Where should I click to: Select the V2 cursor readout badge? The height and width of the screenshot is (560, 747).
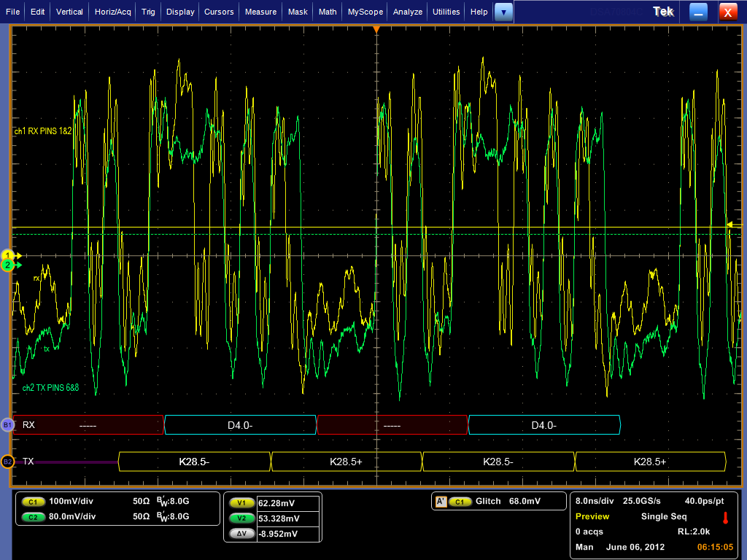click(x=241, y=518)
